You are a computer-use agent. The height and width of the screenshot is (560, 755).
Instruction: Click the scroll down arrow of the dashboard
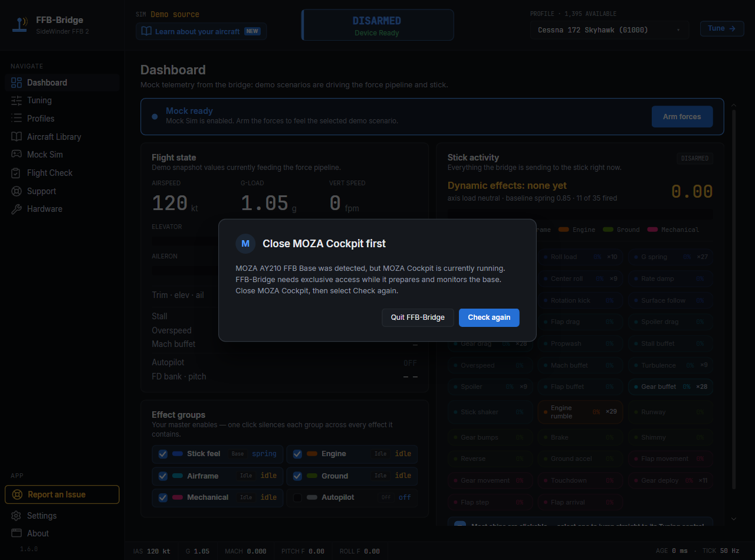point(734,519)
